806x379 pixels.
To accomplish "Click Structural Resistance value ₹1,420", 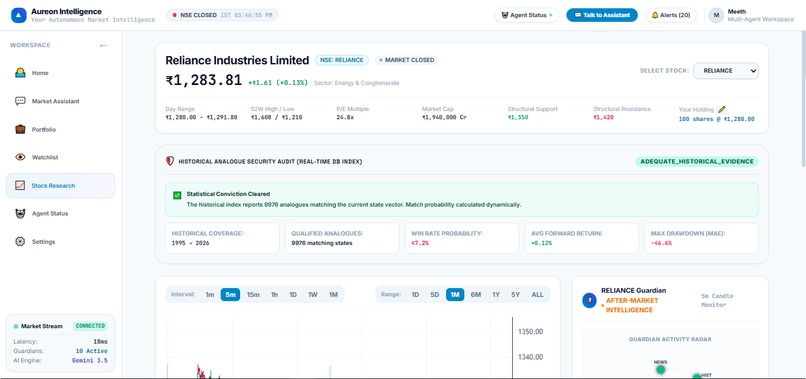I will click(x=603, y=118).
